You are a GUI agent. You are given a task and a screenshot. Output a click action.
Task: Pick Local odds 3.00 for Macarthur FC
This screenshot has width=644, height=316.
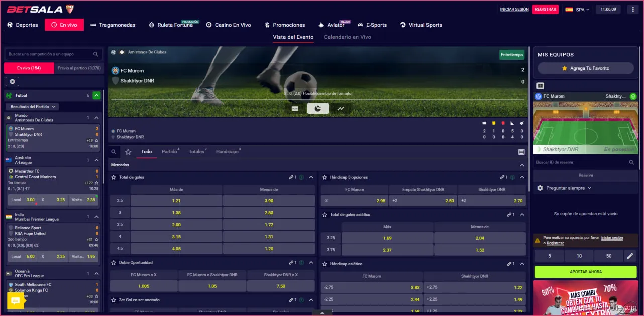click(23, 200)
